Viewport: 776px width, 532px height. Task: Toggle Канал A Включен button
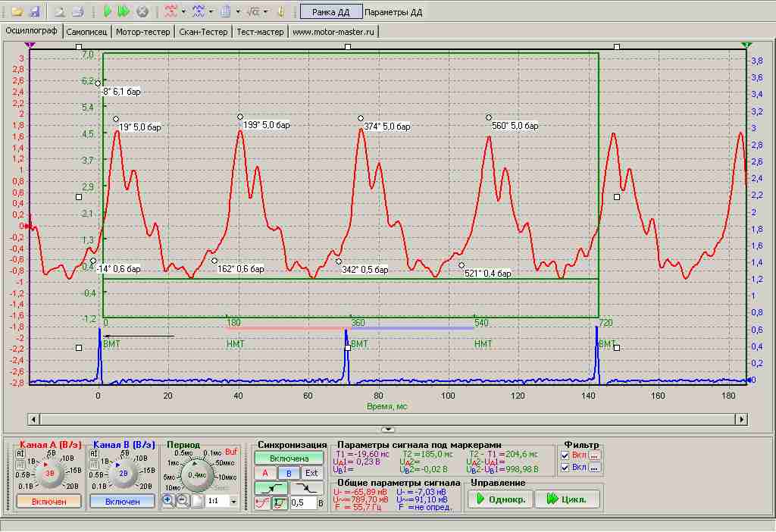(49, 502)
